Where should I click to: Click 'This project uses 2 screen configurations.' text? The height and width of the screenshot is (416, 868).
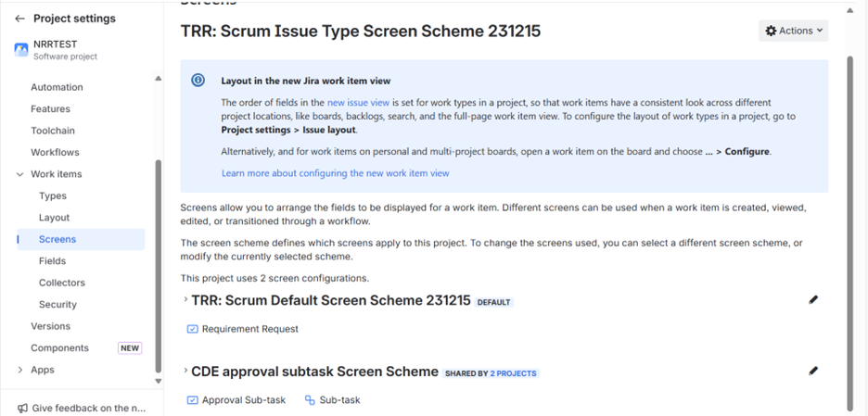tap(274, 278)
